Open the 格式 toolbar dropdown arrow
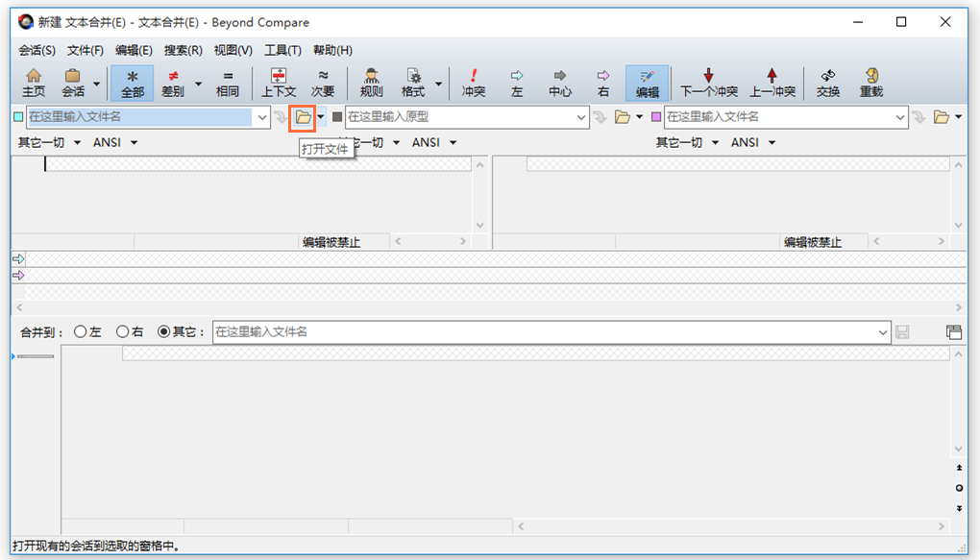Viewport: 980px width, 560px height. point(438,83)
